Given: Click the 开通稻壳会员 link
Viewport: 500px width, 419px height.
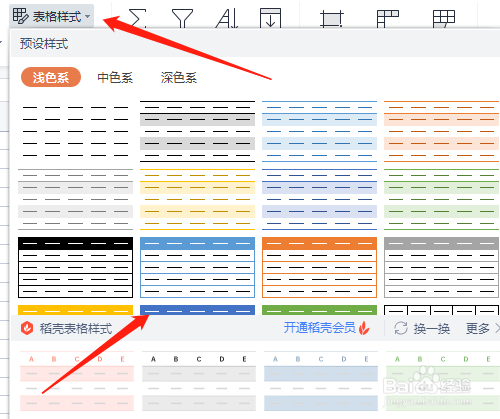Looking at the screenshot, I should 320,328.
